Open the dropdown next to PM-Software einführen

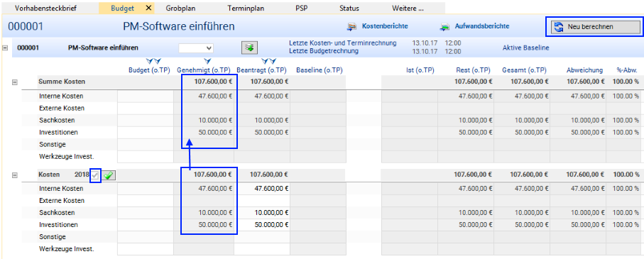pos(196,48)
